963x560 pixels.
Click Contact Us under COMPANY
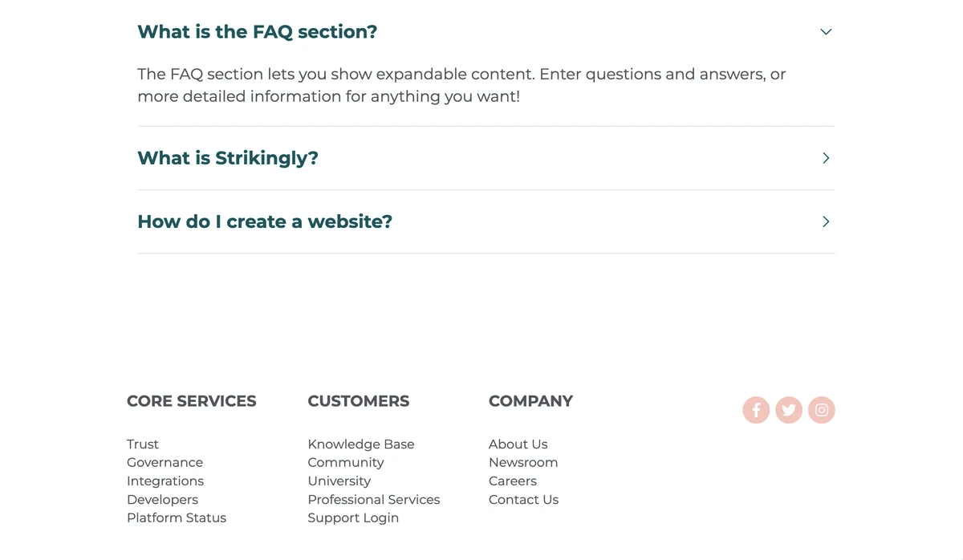(523, 499)
